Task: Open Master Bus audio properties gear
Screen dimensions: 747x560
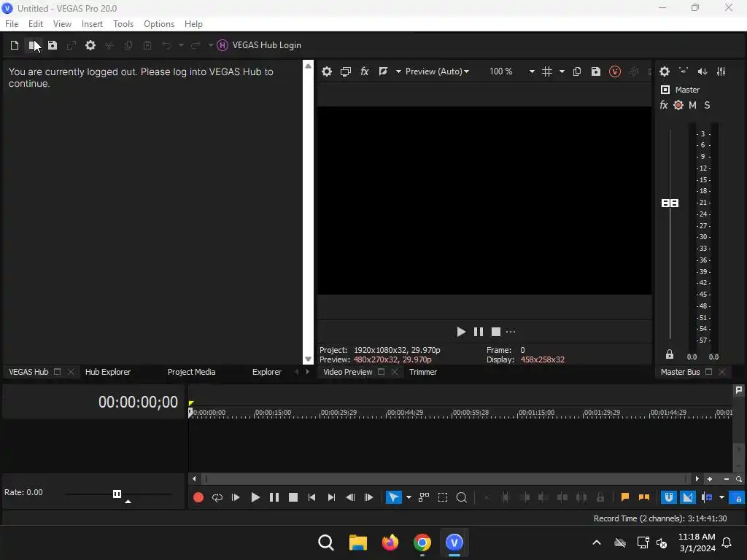Action: [665, 71]
